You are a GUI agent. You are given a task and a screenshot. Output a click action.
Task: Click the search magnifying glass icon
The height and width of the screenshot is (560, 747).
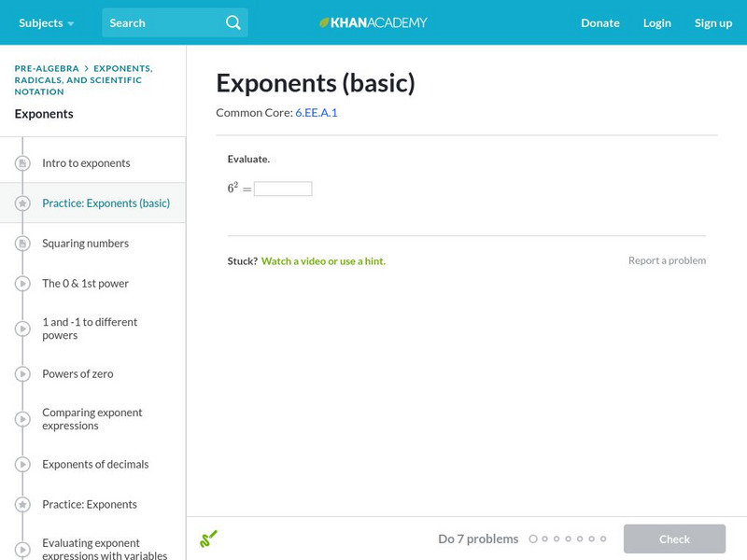(233, 22)
